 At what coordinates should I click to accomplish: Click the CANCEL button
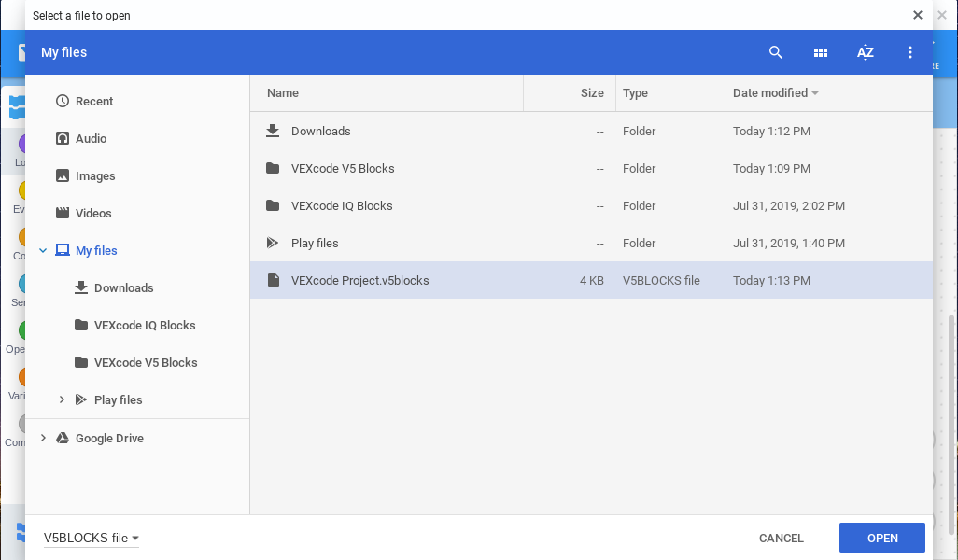pos(781,538)
